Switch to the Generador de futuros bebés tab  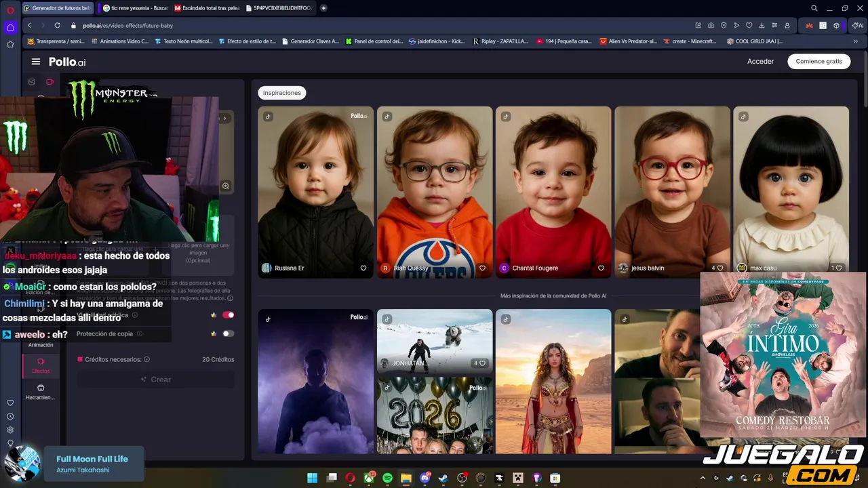pos(57,8)
